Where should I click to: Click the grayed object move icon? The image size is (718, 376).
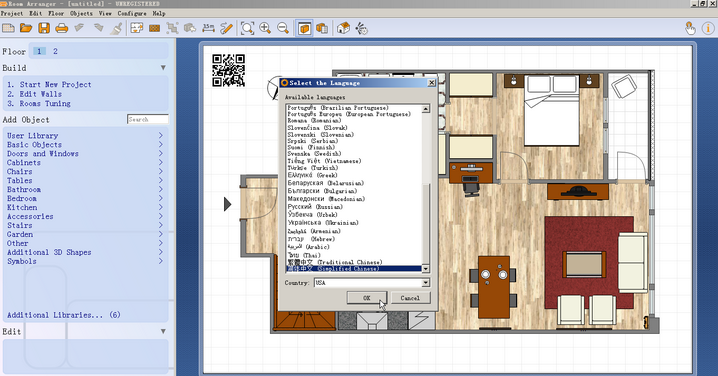coord(190,28)
